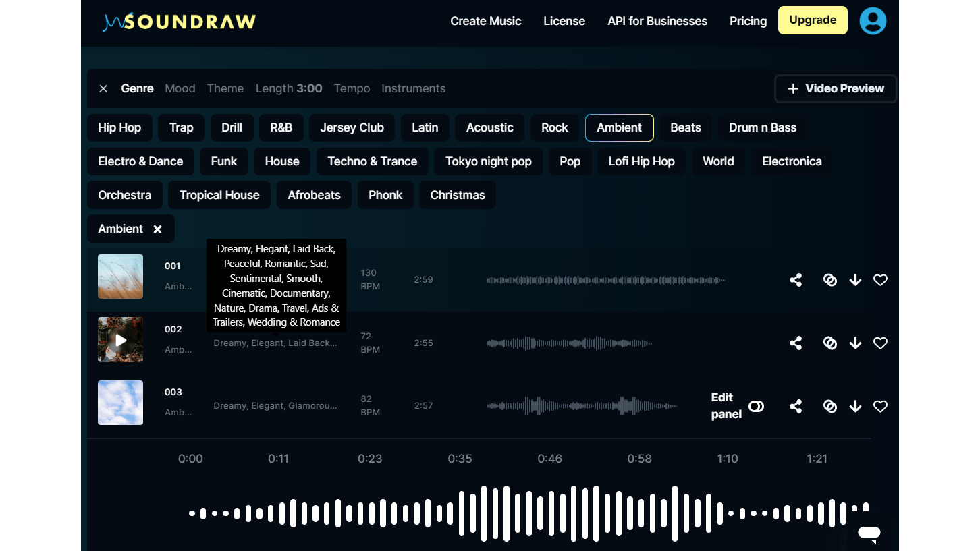Pick the Orchestra genre
This screenshot has width=980, height=551.
[x=125, y=196]
